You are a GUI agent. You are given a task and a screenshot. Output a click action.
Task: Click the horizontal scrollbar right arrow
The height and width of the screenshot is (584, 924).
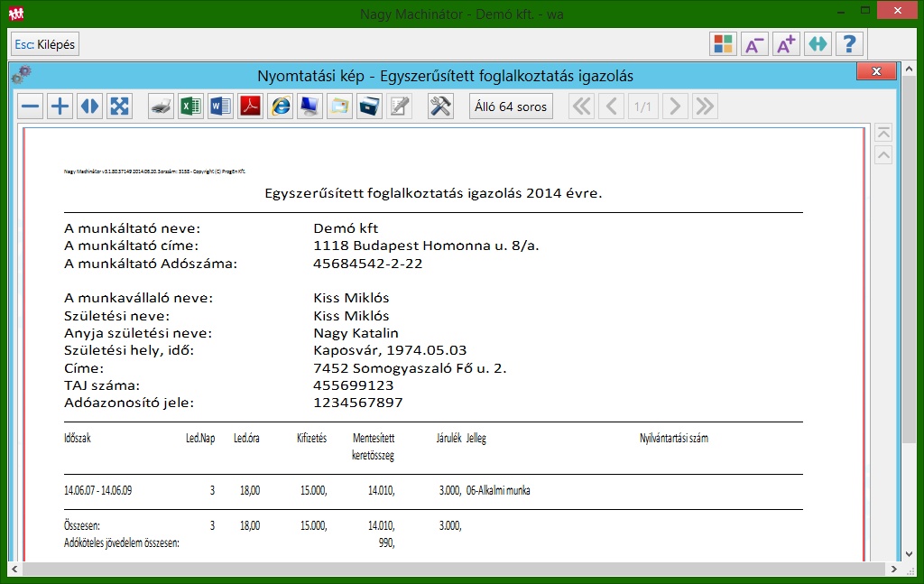tap(894, 570)
